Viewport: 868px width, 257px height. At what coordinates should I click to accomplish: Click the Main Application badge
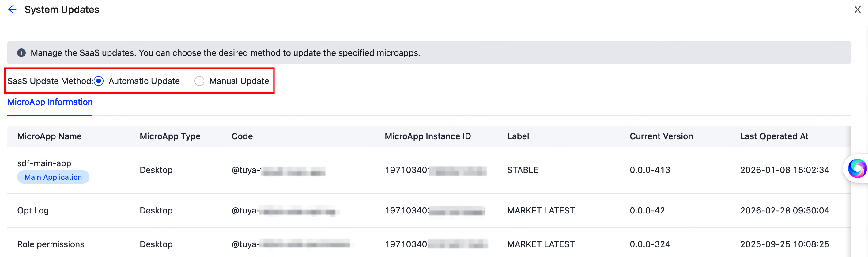[53, 177]
